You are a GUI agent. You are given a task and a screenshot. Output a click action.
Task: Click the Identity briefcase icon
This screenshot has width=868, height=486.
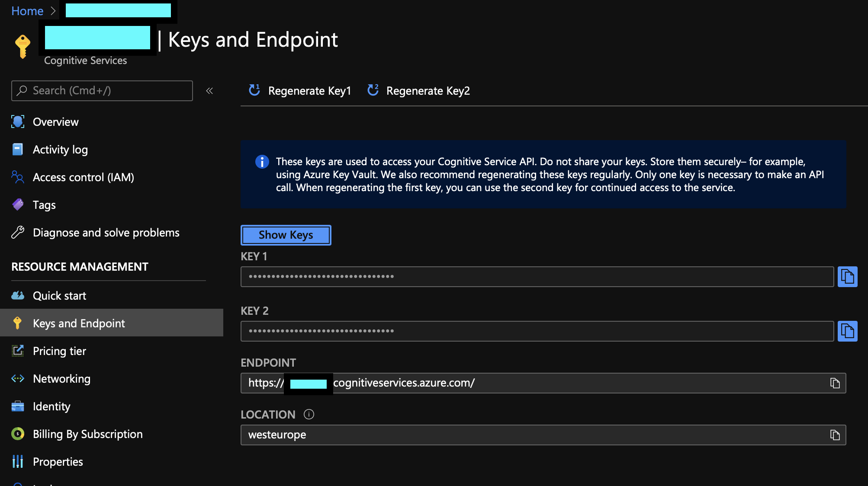[x=18, y=406]
